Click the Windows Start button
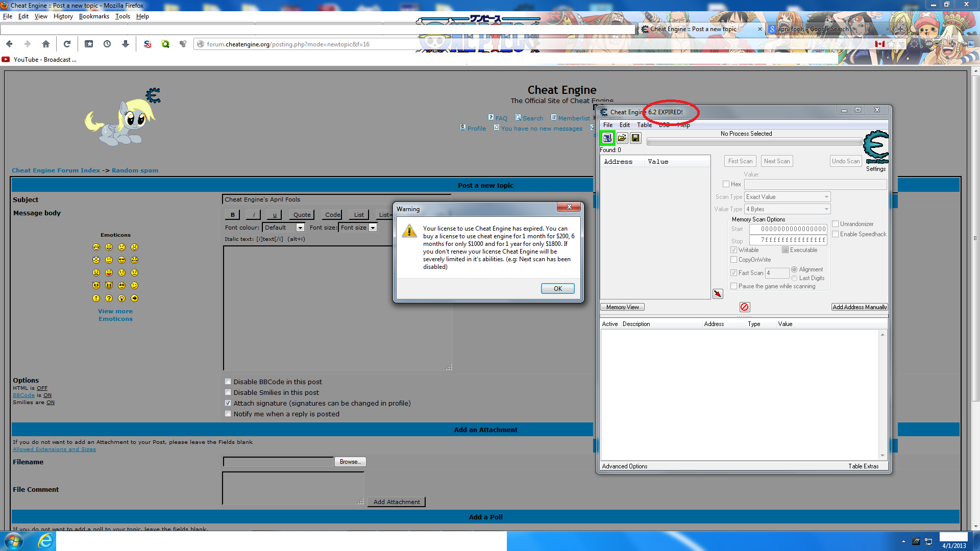The width and height of the screenshot is (980, 551). pos(14,541)
